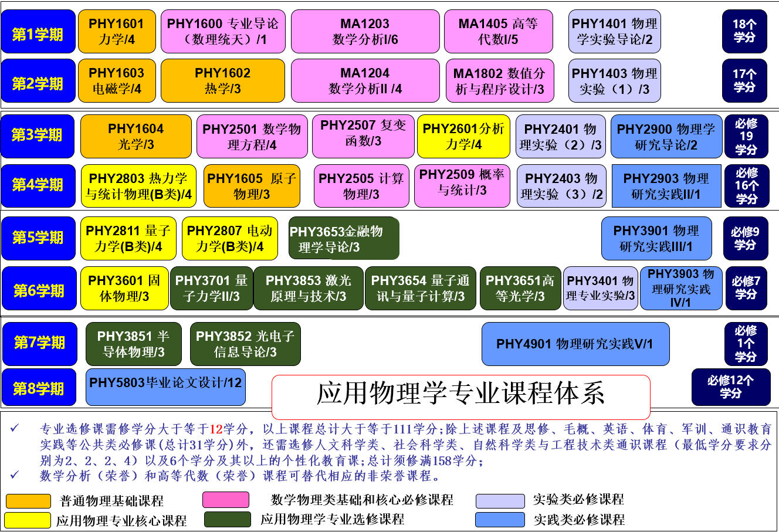Click the dark green 专业选修课程 legend swatch

click(x=228, y=520)
